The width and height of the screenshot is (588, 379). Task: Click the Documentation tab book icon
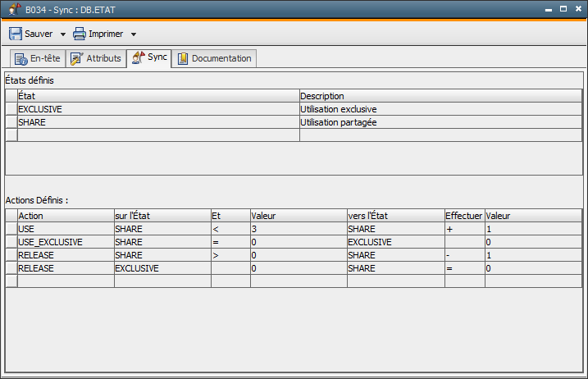pyautogui.click(x=183, y=58)
